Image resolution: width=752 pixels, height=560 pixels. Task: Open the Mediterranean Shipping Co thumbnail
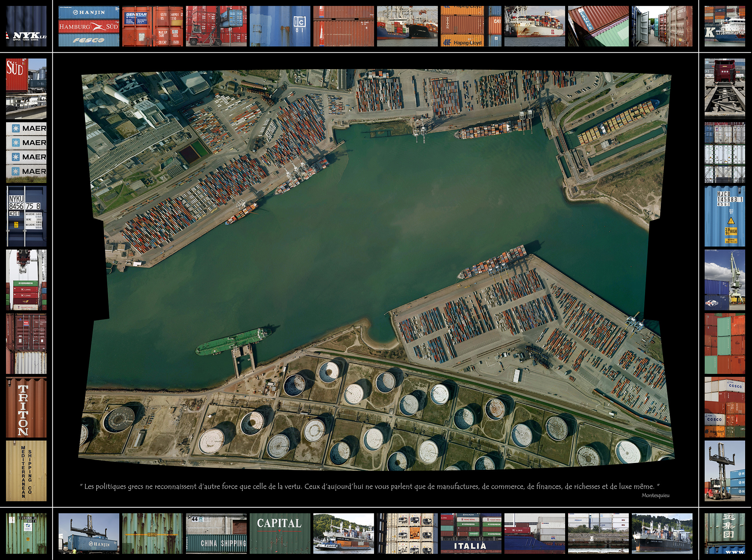click(26, 471)
